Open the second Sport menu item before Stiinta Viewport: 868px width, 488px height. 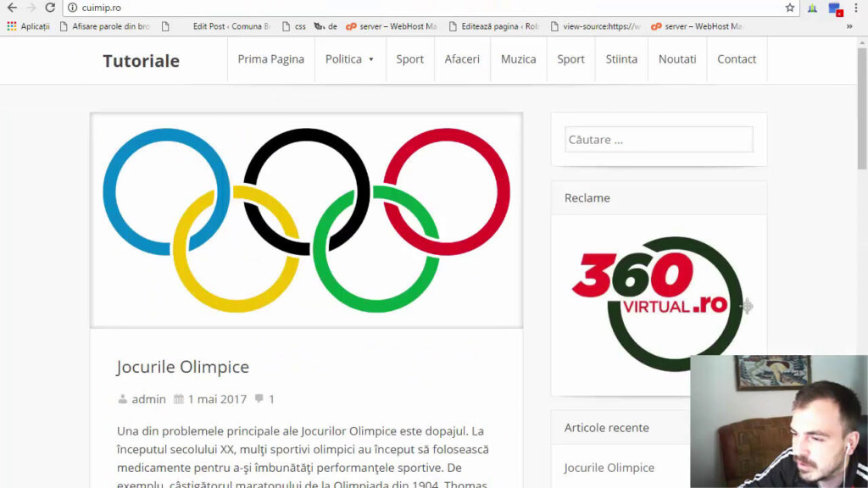click(x=570, y=59)
